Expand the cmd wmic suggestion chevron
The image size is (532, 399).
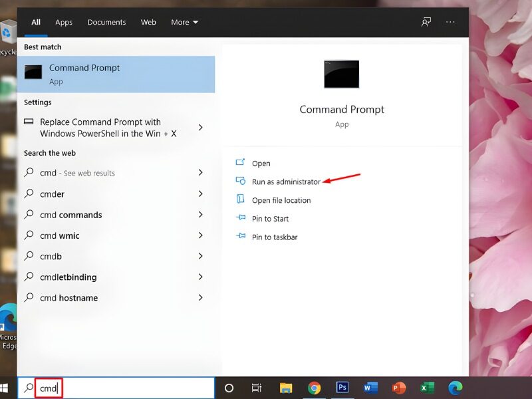200,235
